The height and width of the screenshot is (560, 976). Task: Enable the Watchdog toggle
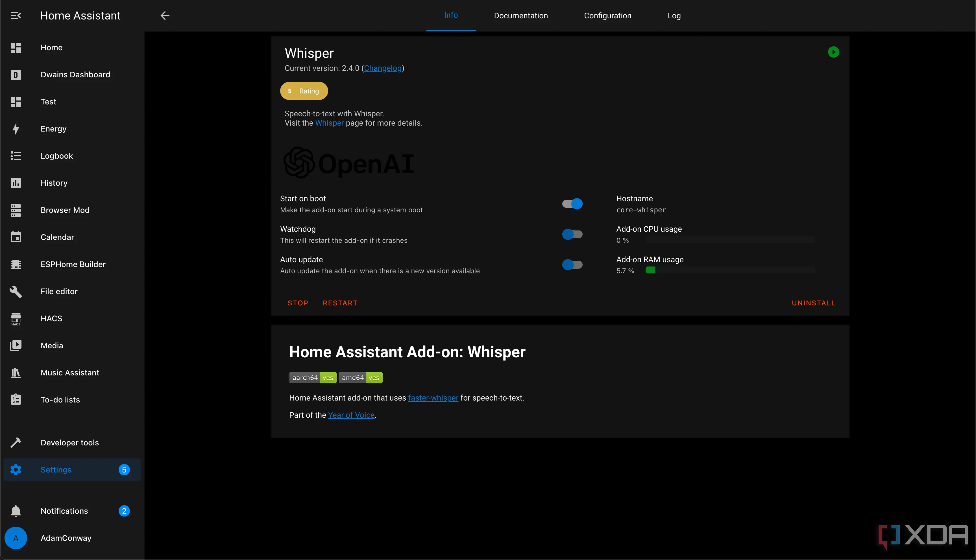pyautogui.click(x=572, y=234)
